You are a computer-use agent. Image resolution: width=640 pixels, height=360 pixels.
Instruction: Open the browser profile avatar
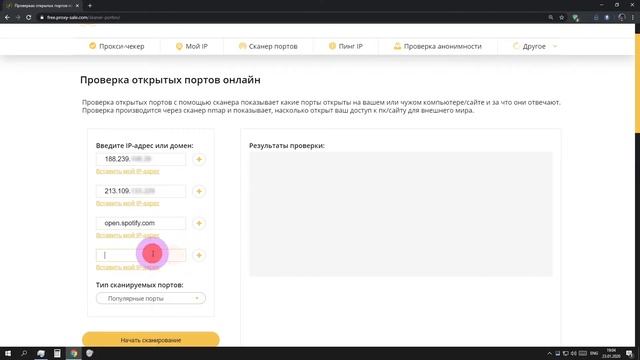point(622,18)
